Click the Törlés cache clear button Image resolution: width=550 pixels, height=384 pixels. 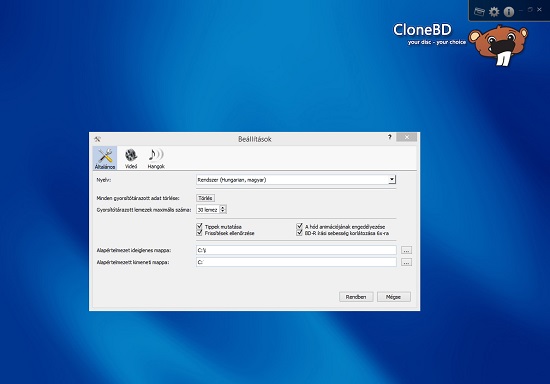tap(205, 198)
